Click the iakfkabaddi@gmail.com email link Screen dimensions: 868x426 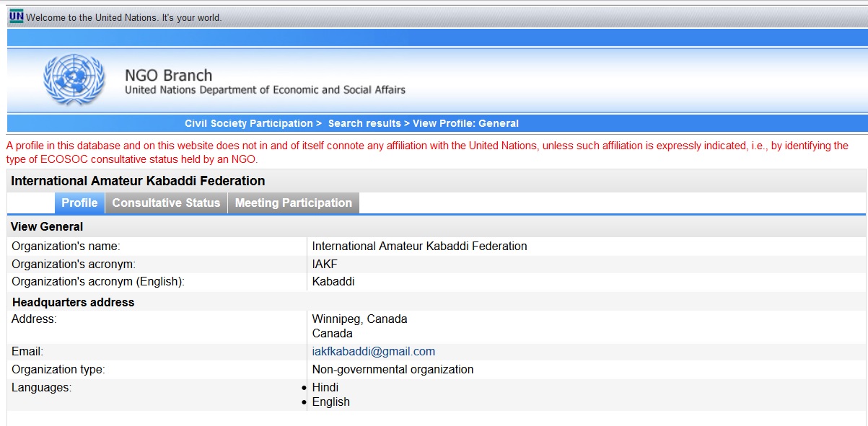coord(373,352)
